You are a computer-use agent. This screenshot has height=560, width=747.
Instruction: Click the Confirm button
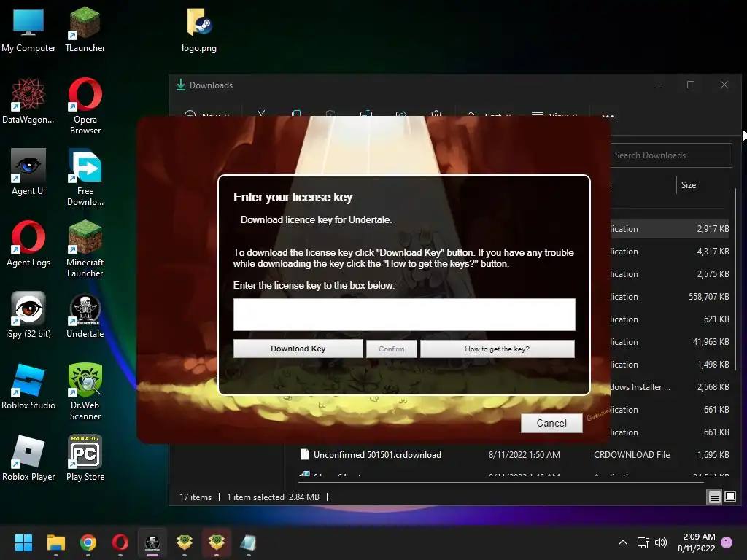(392, 349)
